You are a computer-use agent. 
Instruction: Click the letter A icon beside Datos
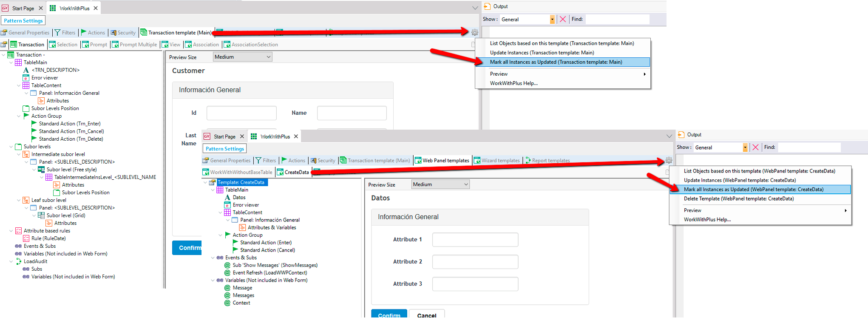[228, 198]
